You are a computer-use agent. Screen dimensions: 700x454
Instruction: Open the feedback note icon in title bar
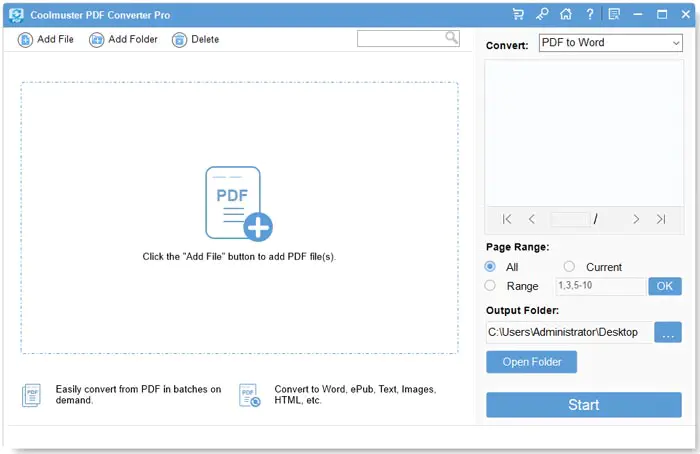pos(614,15)
